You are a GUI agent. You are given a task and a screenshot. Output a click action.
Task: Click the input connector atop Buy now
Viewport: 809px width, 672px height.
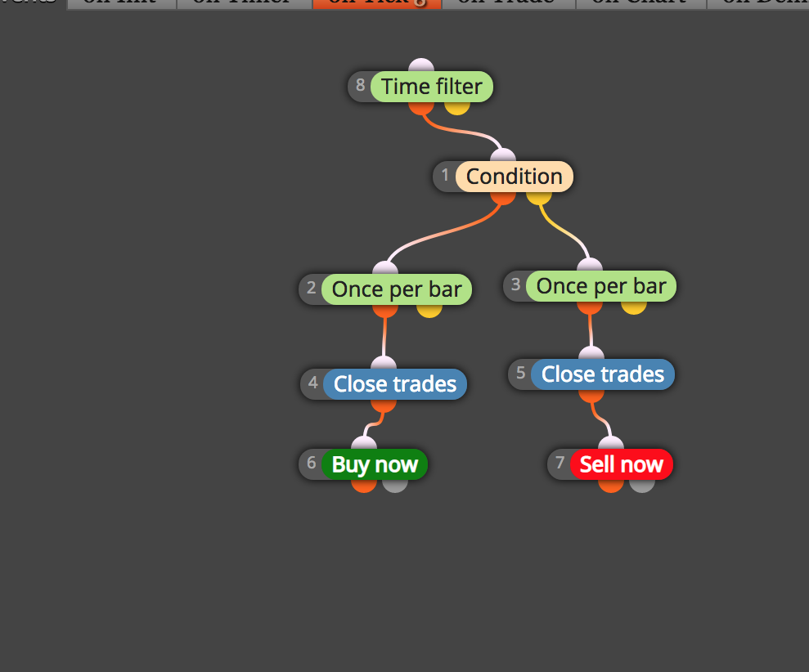[364, 444]
